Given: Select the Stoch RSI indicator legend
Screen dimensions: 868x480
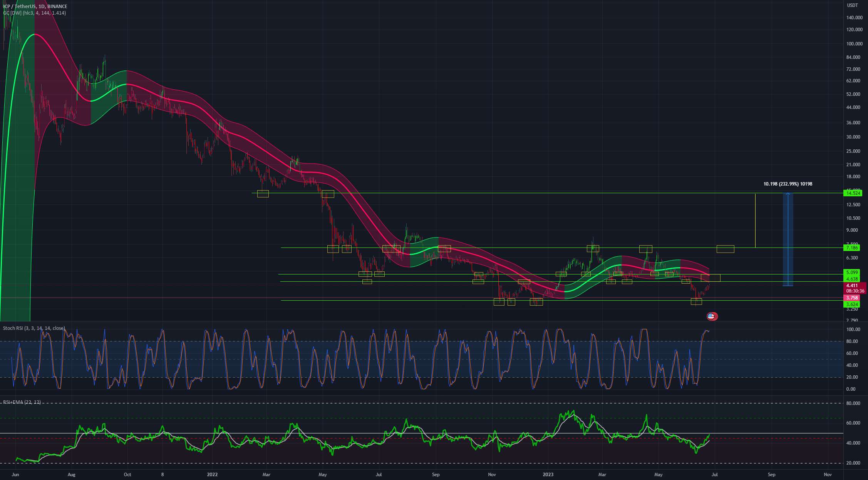Looking at the screenshot, I should (34, 328).
